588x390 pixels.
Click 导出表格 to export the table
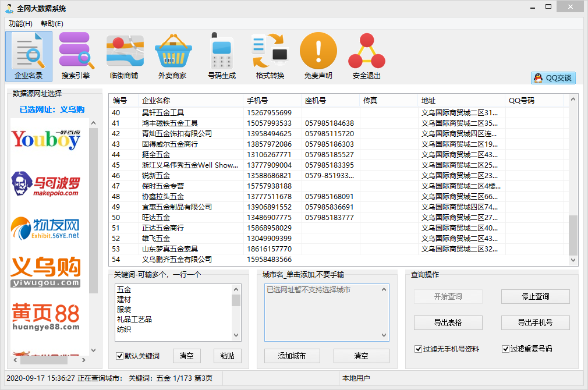pos(447,322)
